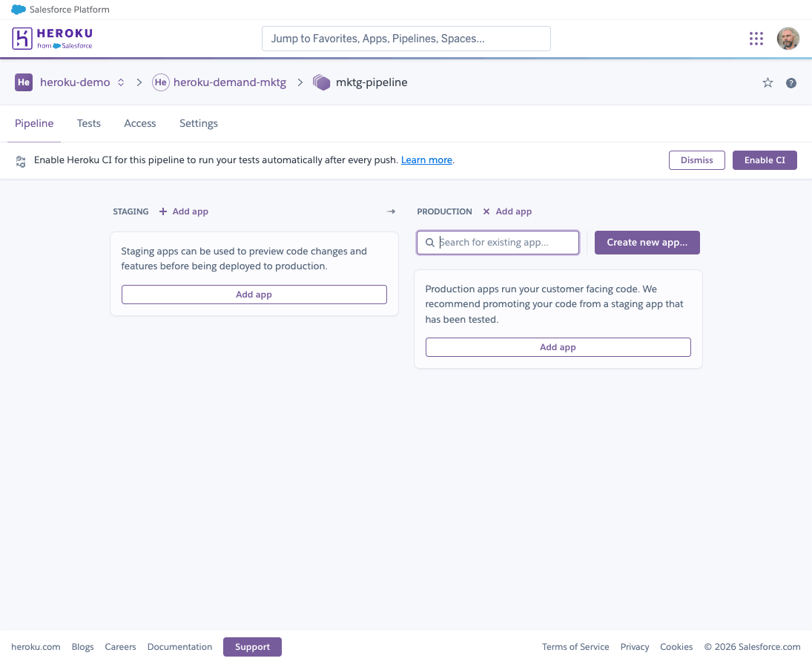
Task: Click Add app button in Production card
Action: click(x=558, y=347)
